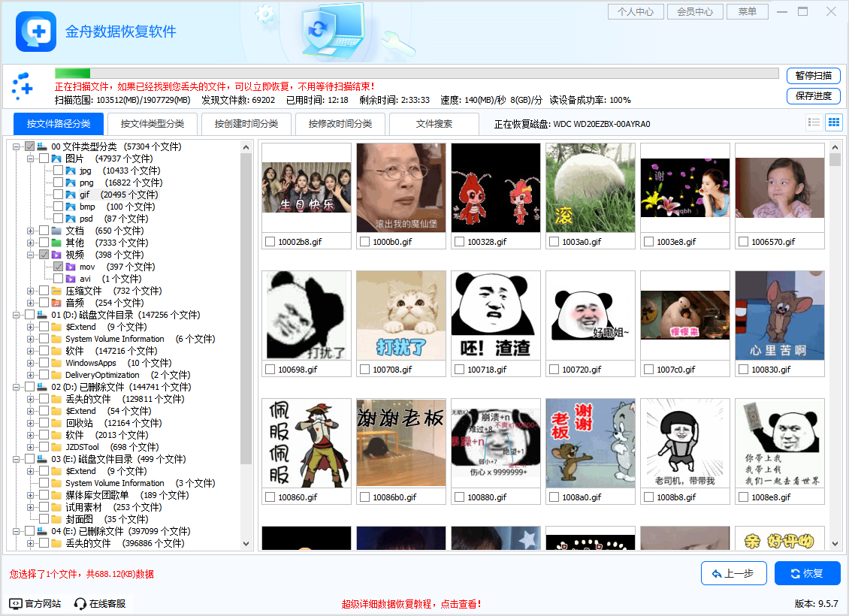Click the 上一步 button
Screen dimensions: 849x616
tap(733, 573)
